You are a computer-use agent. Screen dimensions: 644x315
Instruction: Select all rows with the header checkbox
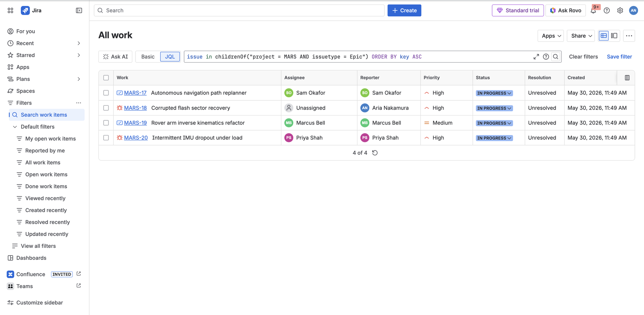click(x=106, y=78)
